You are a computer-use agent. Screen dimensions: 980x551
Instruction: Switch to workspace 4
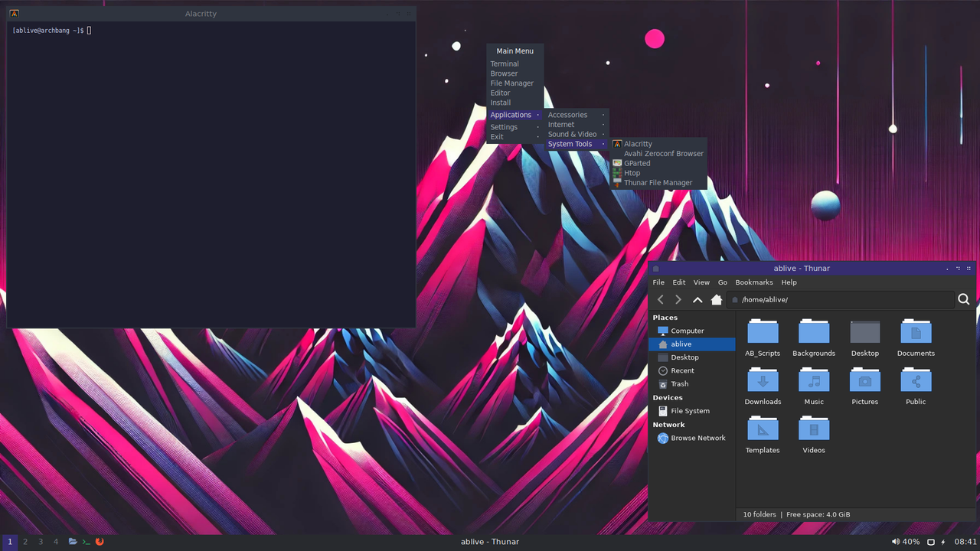coord(56,542)
